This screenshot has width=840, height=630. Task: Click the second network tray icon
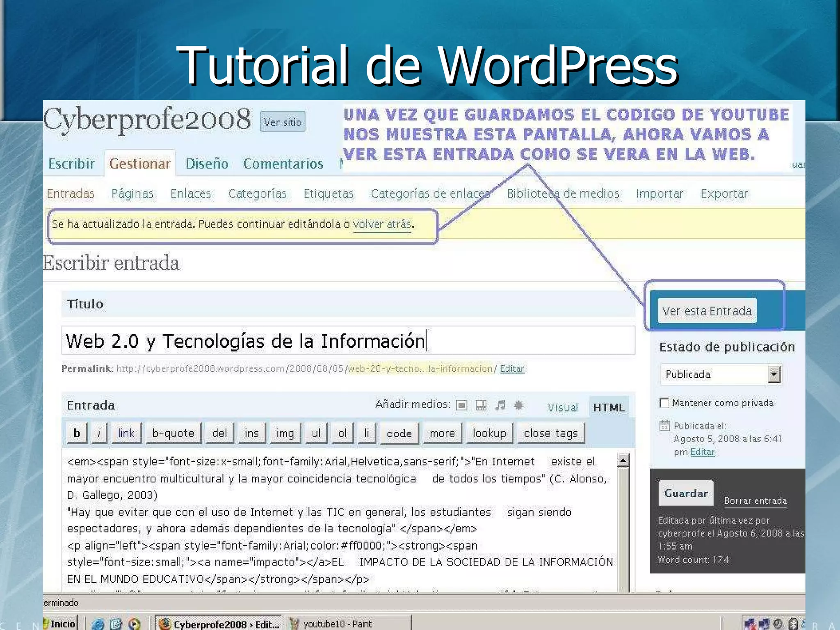click(x=764, y=624)
